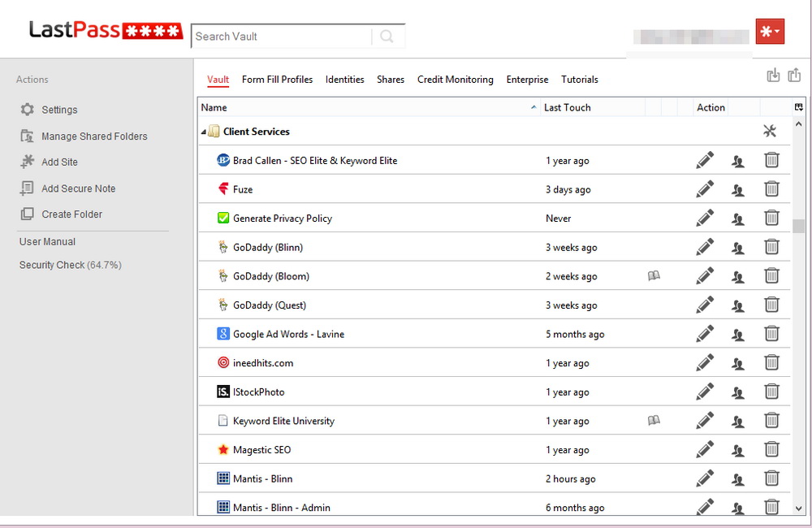The image size is (812, 528).
Task: Run Security Check (64.7%)
Action: [71, 266]
